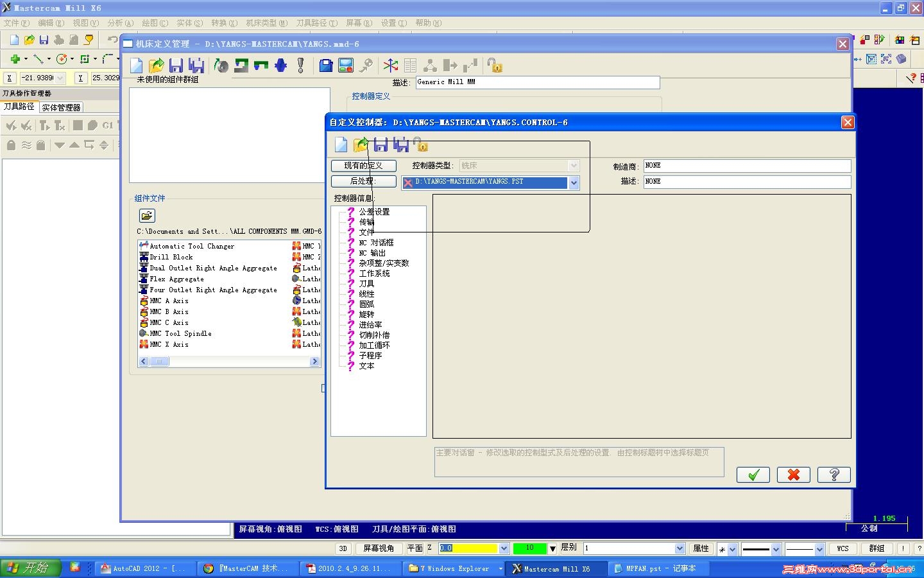Image resolution: width=924 pixels, height=578 pixels.
Task: Click the blue floppy disk icon in the machine definition toolbar
Action: 326,66
